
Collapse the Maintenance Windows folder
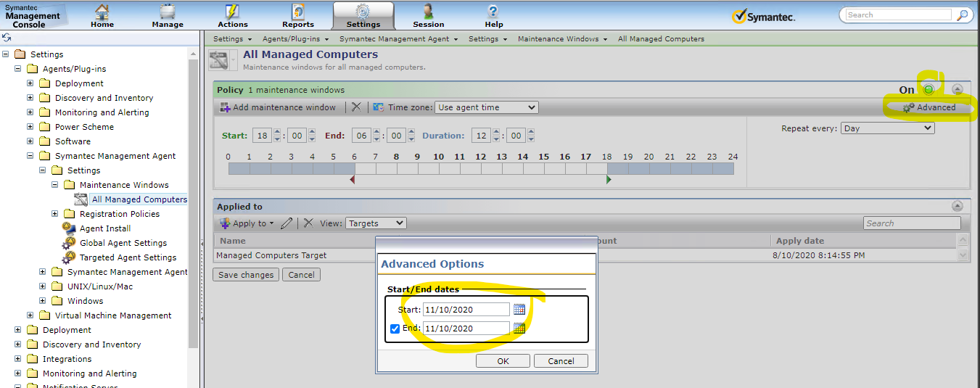click(55, 185)
